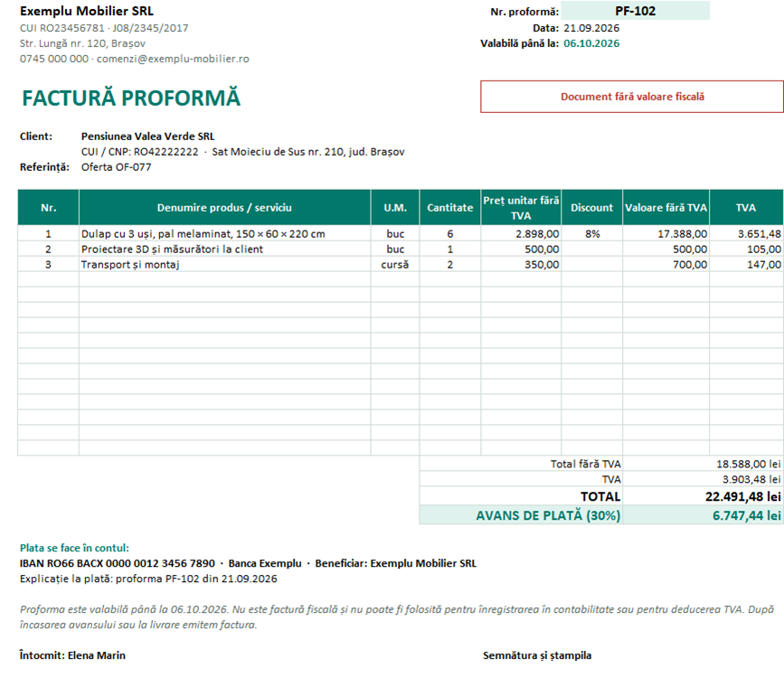Click the italic validity note about the proforma
The height and width of the screenshot is (678, 784).
[x=397, y=617]
